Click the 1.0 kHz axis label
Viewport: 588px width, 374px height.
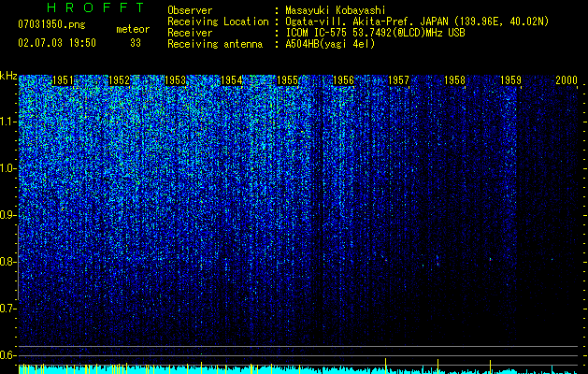point(8,168)
